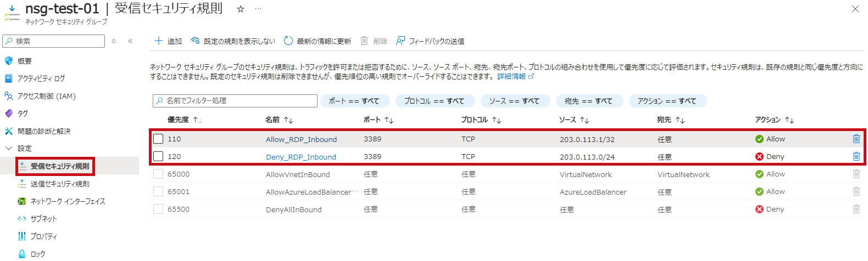The height and width of the screenshot is (261, 868).
Task: Click the green Allow icon on rule 110
Action: (x=759, y=139)
